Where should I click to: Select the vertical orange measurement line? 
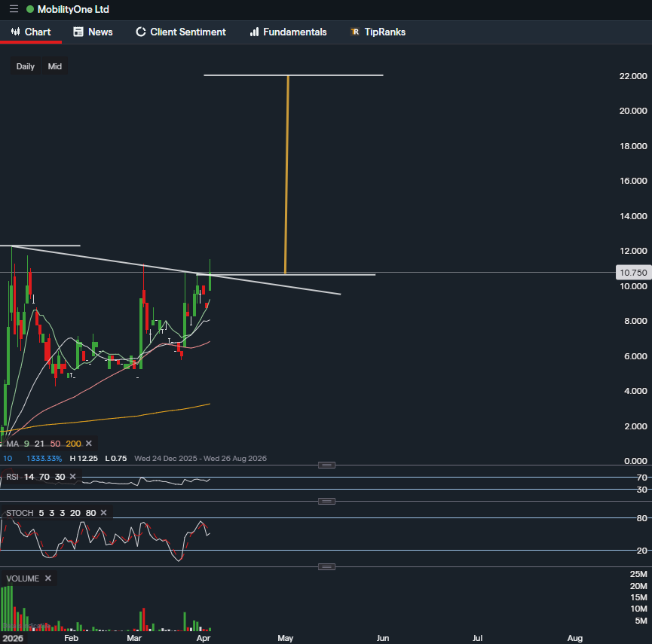click(286, 175)
